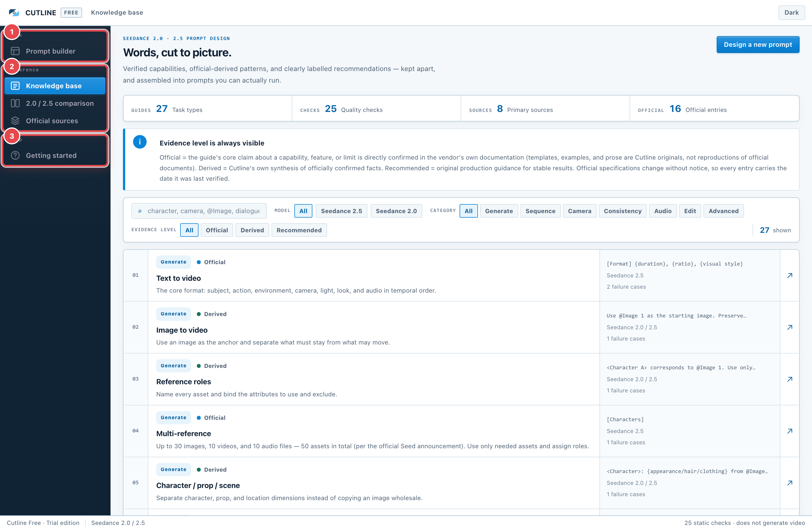
Task: Open the Multi-reference arrow icon
Action: [x=789, y=431]
